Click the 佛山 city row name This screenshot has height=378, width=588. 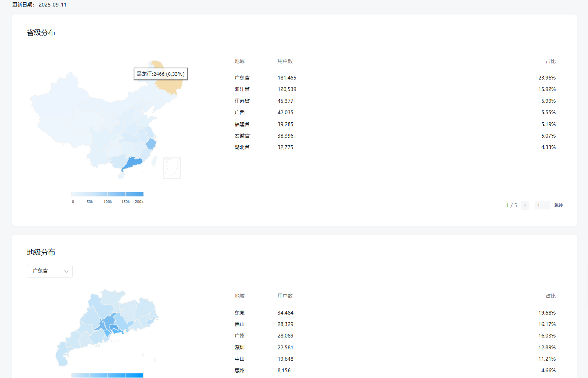239,324
